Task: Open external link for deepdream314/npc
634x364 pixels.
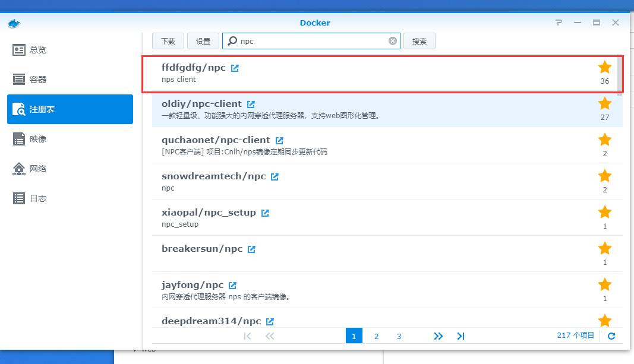Action: [x=270, y=322]
